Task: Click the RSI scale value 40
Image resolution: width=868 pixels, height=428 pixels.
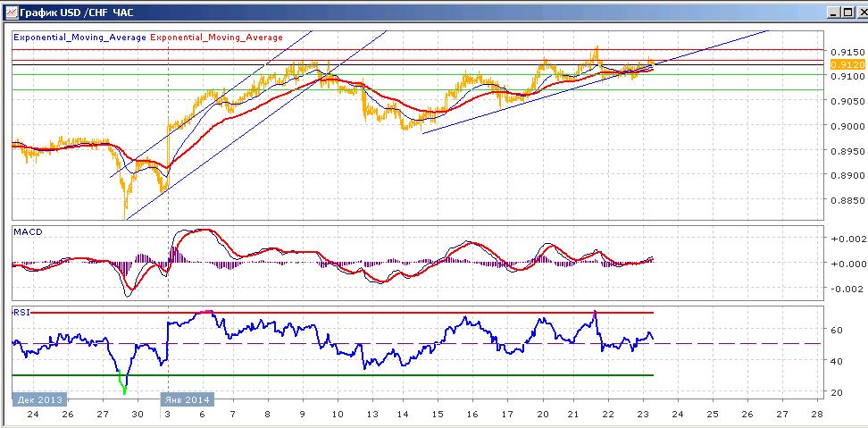Action: click(837, 361)
